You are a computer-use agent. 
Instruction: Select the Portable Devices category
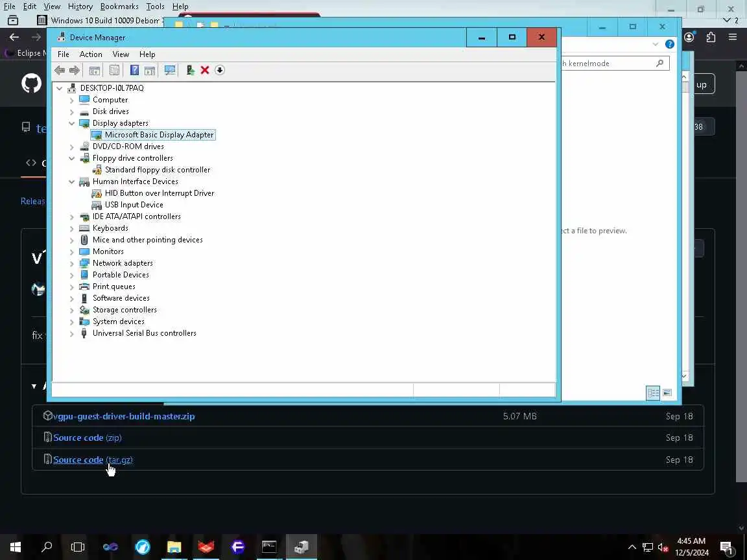(121, 275)
